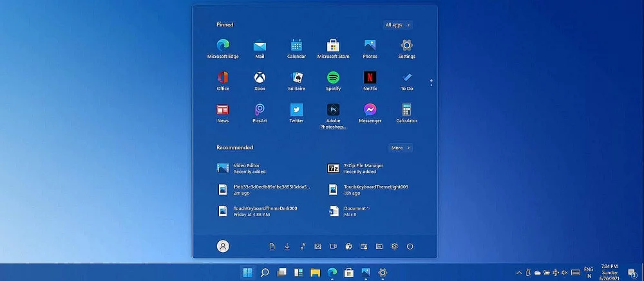The width and height of the screenshot is (644, 281).
Task: Go to the next page of pinned apps
Action: point(431,85)
